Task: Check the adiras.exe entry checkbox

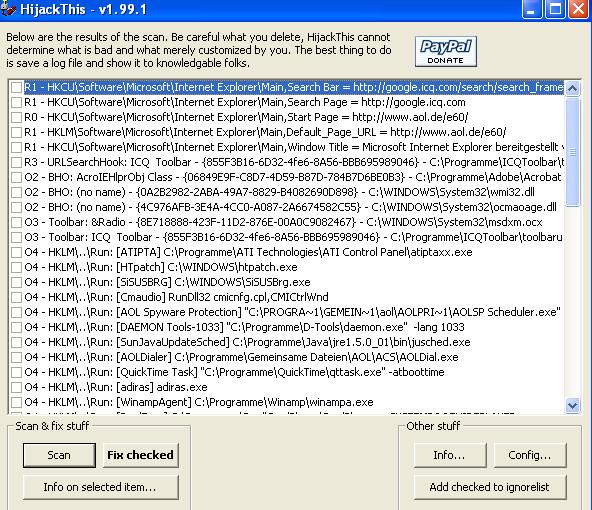Action: 16,387
